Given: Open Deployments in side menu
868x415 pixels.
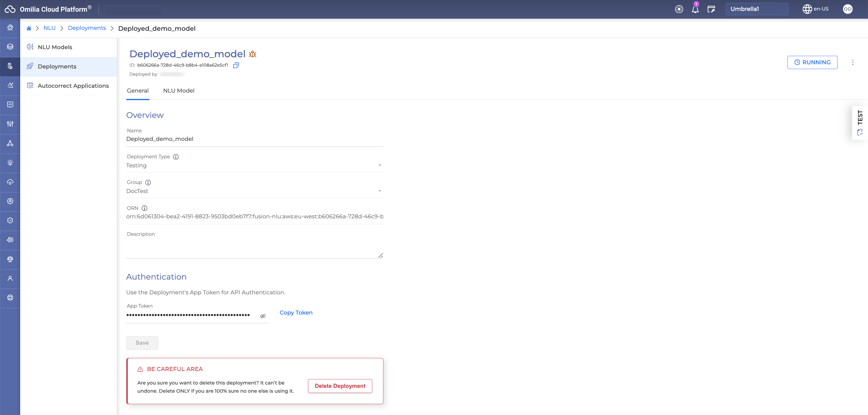Looking at the screenshot, I should (x=68, y=66).
